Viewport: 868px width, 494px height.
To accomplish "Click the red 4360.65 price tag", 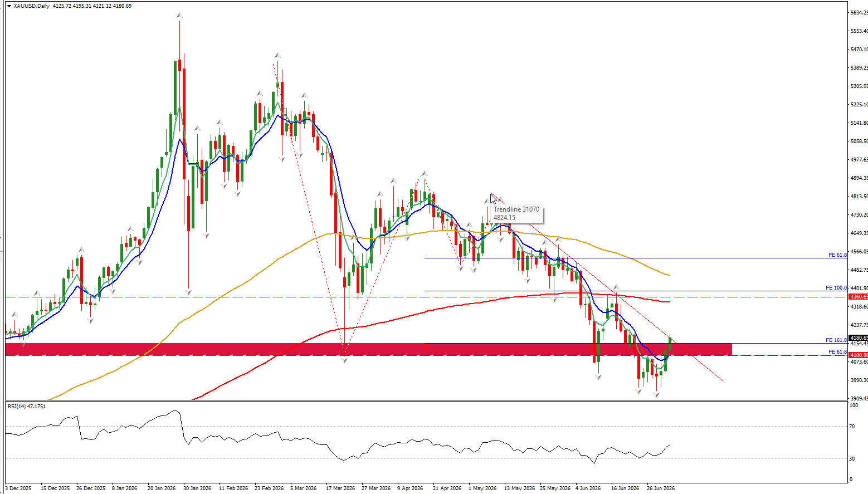I will tap(858, 297).
